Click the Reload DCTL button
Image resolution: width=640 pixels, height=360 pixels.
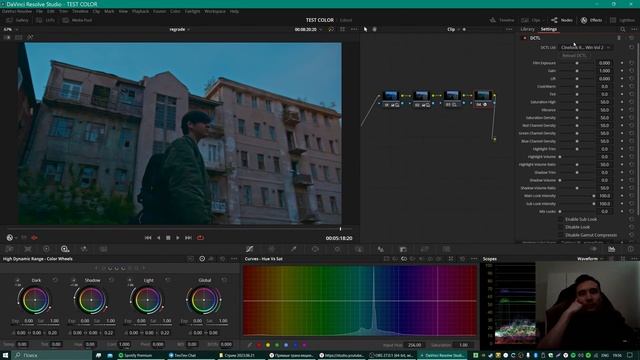click(574, 56)
